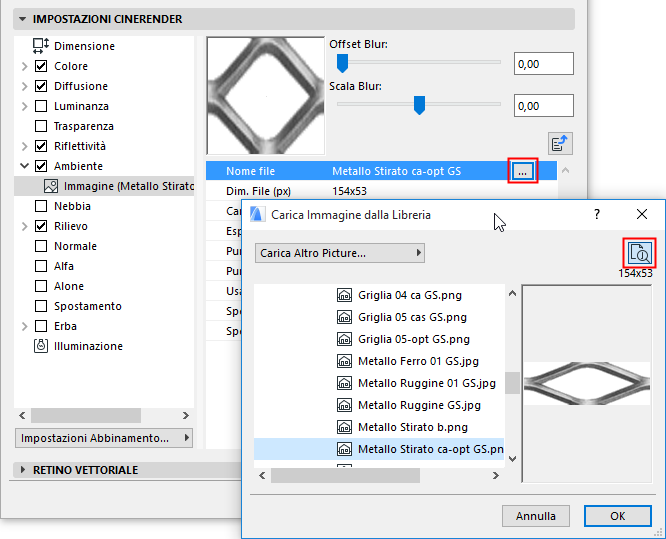Image resolution: width=666 pixels, height=539 pixels.
Task: Select Metallo Ruggine GS.jpg file
Action: (419, 405)
